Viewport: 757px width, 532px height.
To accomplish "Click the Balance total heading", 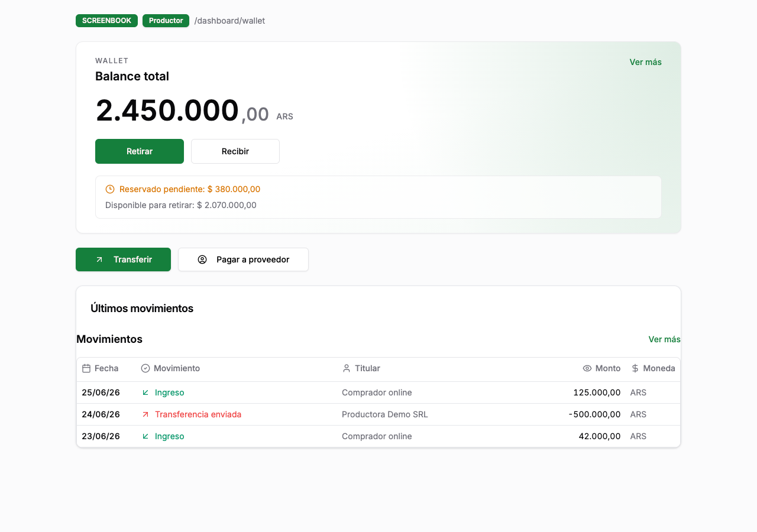I will (132, 76).
